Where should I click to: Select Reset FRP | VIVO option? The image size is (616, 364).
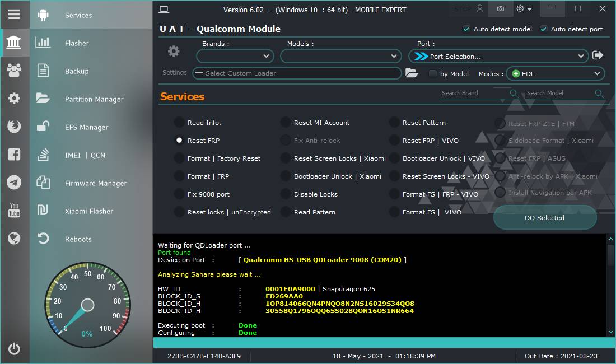394,140
